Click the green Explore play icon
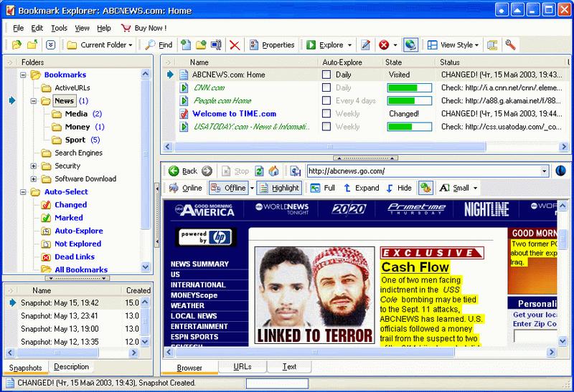 point(311,45)
